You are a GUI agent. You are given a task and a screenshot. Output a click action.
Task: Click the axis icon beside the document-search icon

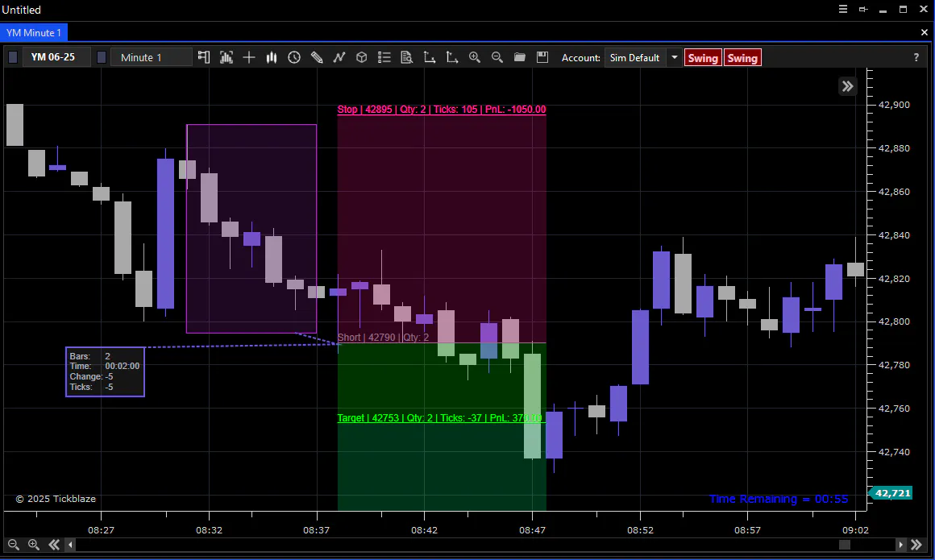pos(430,57)
